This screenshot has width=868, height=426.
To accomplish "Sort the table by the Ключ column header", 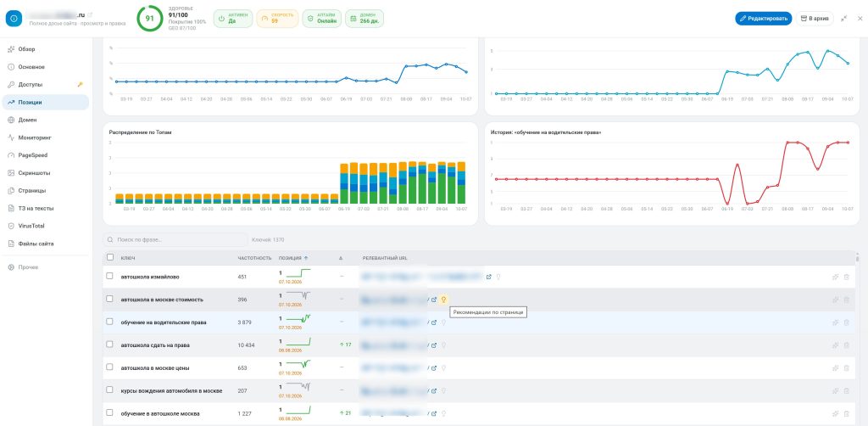I will [128, 258].
